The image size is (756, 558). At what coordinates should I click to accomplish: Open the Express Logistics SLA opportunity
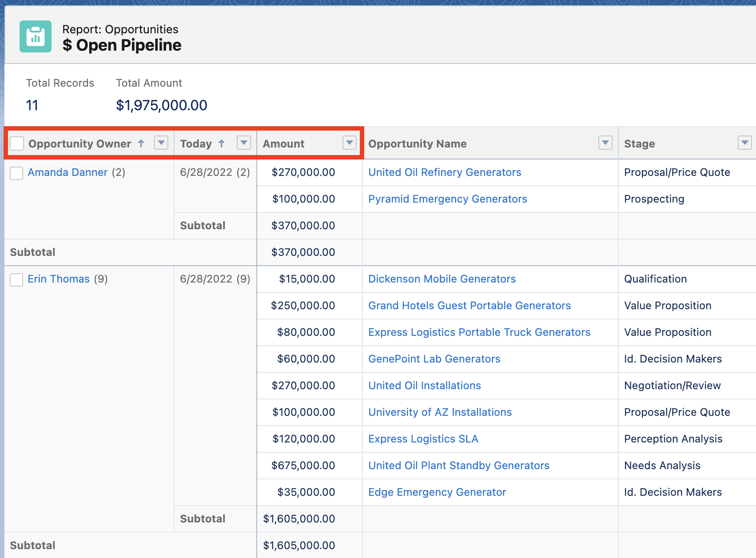(423, 439)
